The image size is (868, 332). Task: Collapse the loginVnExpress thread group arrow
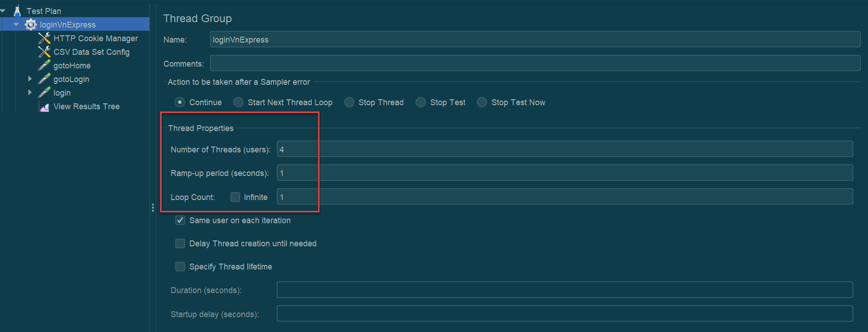(x=16, y=24)
